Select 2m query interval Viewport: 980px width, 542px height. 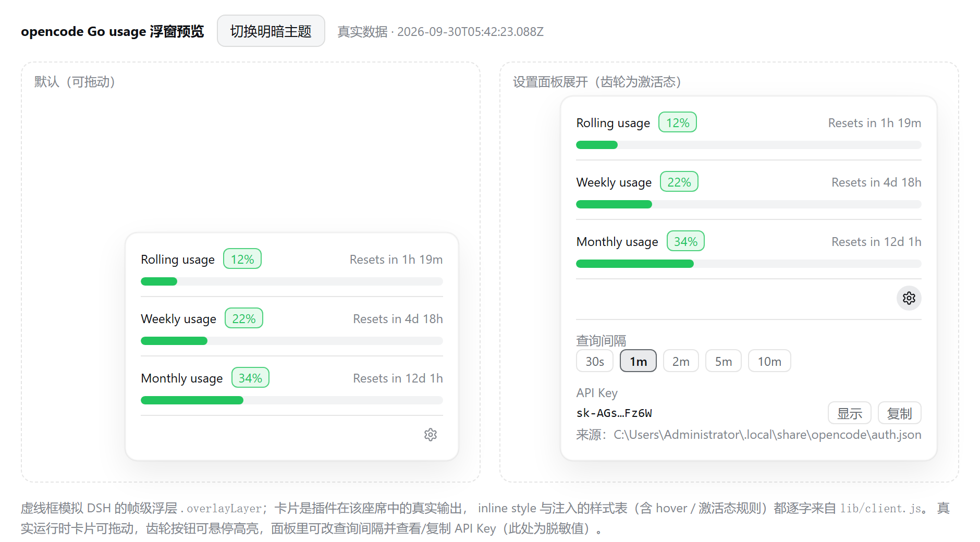pos(681,361)
